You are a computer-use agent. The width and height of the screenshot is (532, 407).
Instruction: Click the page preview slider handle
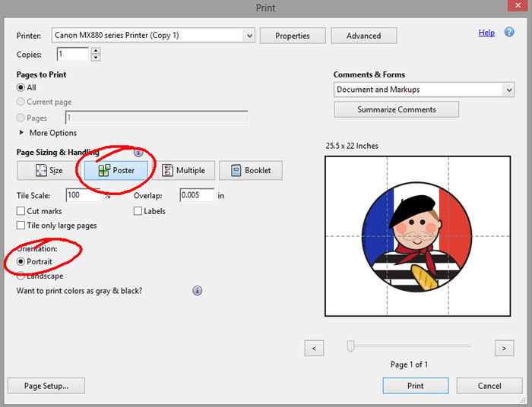coord(351,346)
